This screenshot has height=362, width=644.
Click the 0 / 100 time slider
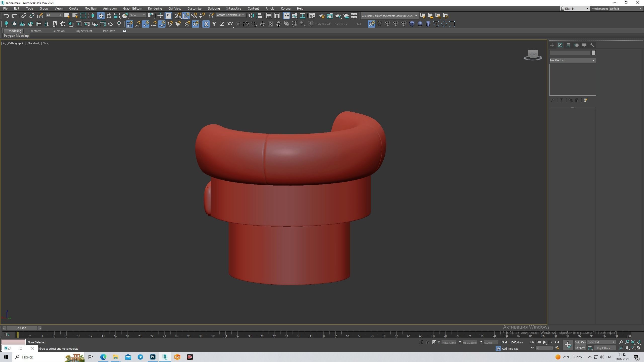(22, 328)
